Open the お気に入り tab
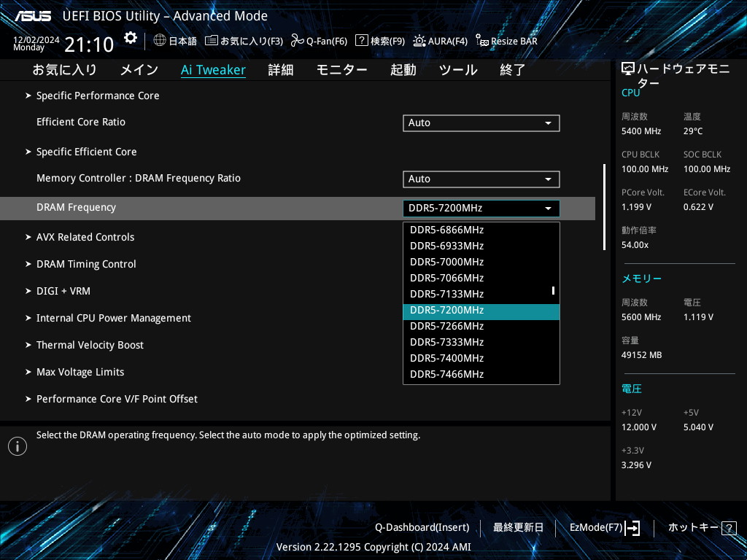The width and height of the screenshot is (747, 560). 64,70
